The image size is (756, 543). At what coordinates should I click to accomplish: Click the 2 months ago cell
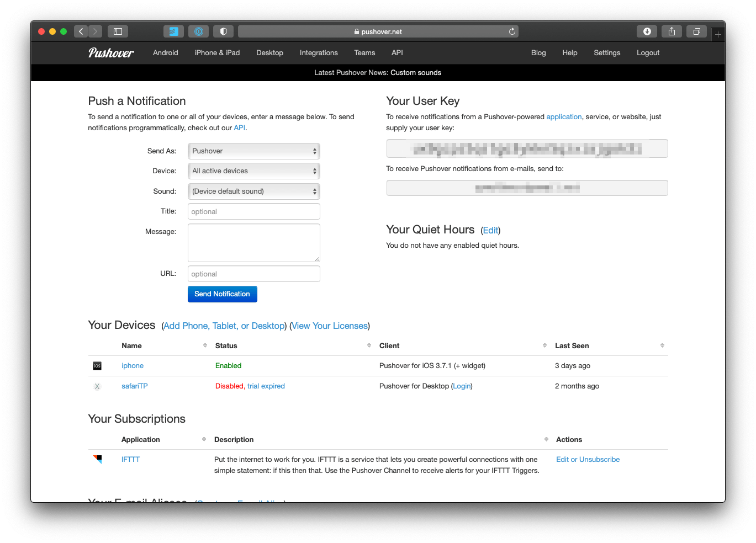[577, 386]
